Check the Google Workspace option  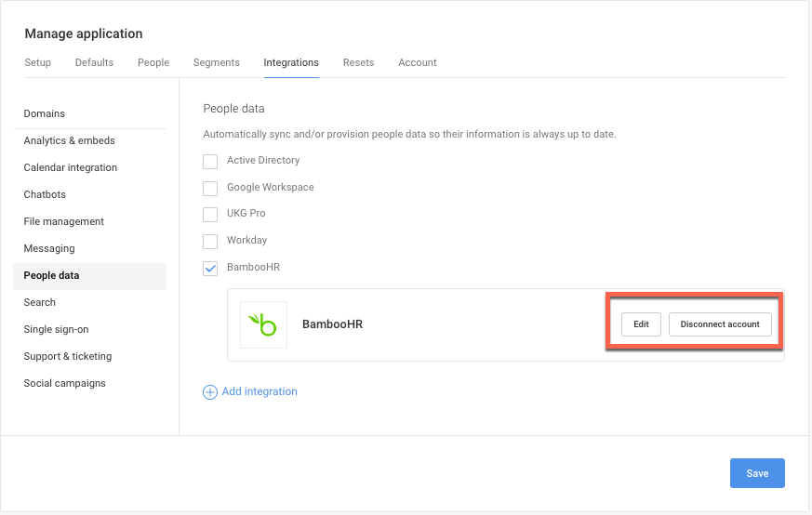click(x=210, y=188)
